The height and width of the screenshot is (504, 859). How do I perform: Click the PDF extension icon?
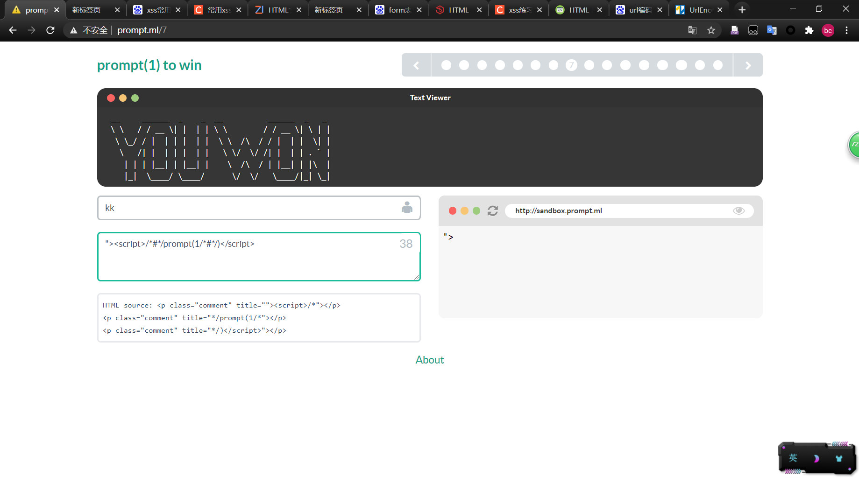coord(734,30)
